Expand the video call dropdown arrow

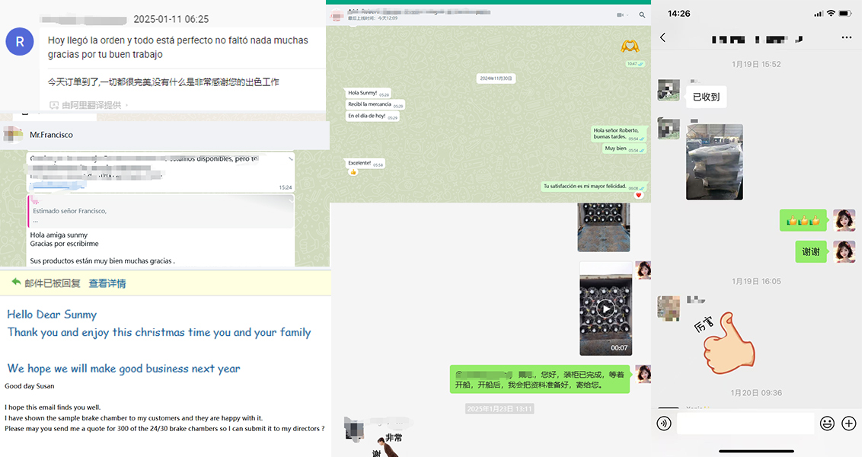(x=626, y=14)
